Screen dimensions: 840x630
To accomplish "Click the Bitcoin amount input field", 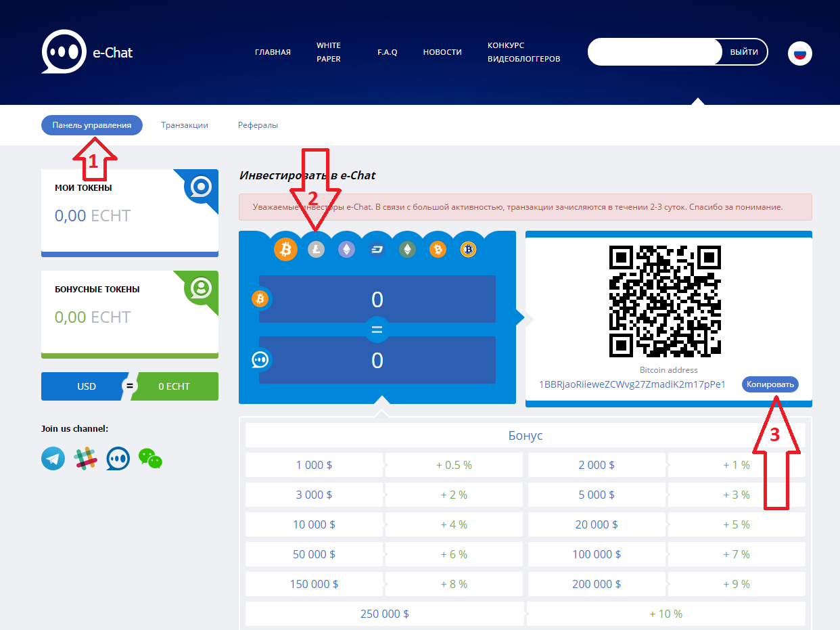I will (x=377, y=299).
